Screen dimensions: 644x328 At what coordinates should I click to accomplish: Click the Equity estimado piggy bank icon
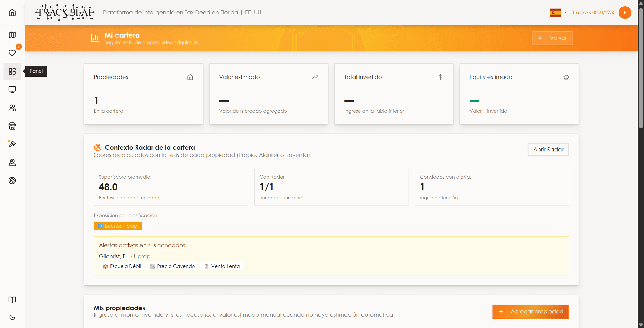tap(566, 77)
